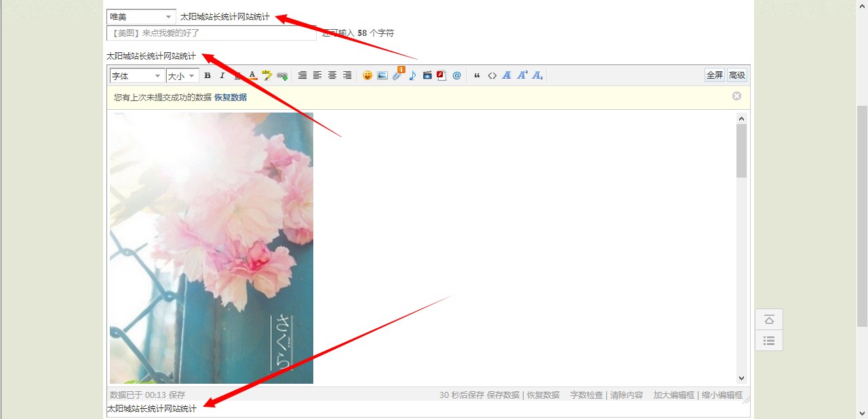Viewport: 868px width, 419px height.
Task: Select the abc highlighter tool
Action: pyautogui.click(x=267, y=76)
